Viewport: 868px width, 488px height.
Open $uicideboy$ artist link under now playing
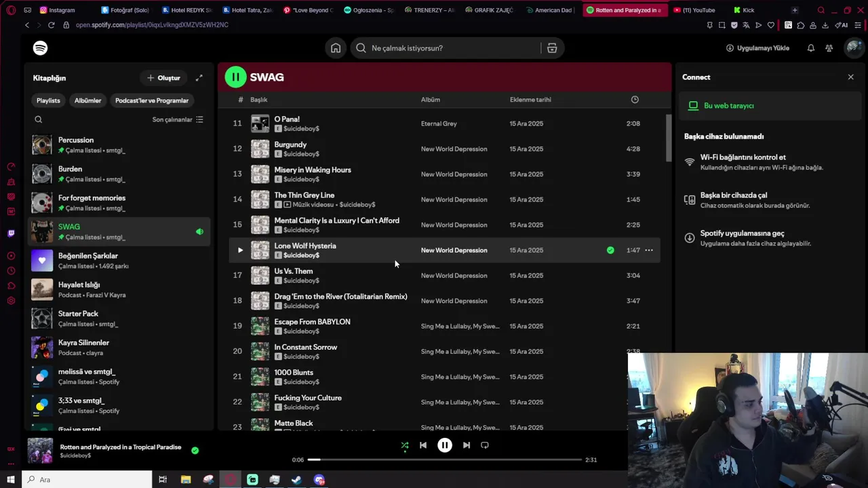click(x=75, y=456)
